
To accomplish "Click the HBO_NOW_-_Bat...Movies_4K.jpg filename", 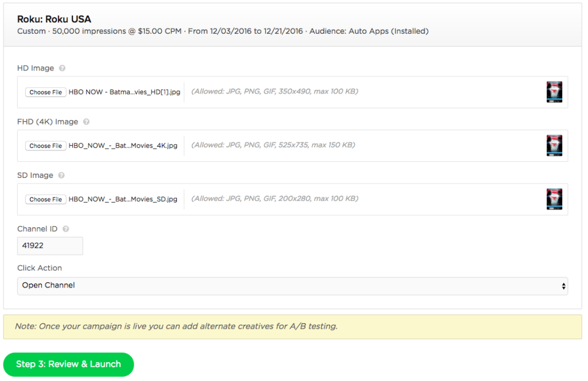I will pos(123,146).
